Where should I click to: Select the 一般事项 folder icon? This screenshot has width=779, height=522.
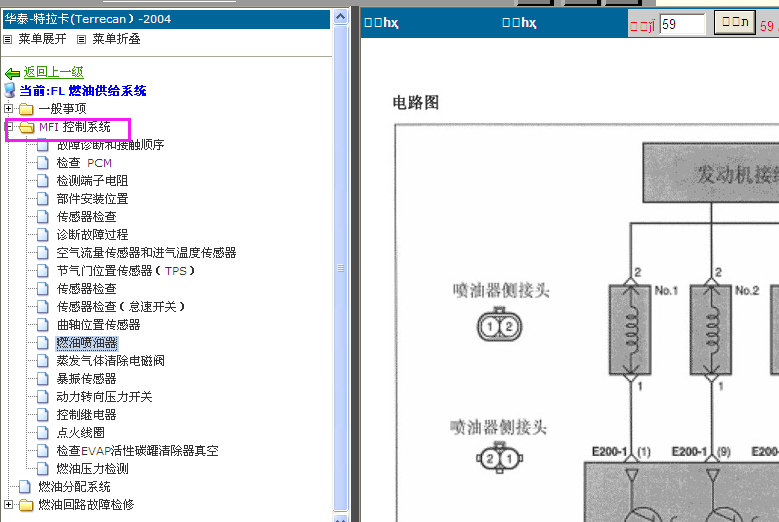pos(26,109)
